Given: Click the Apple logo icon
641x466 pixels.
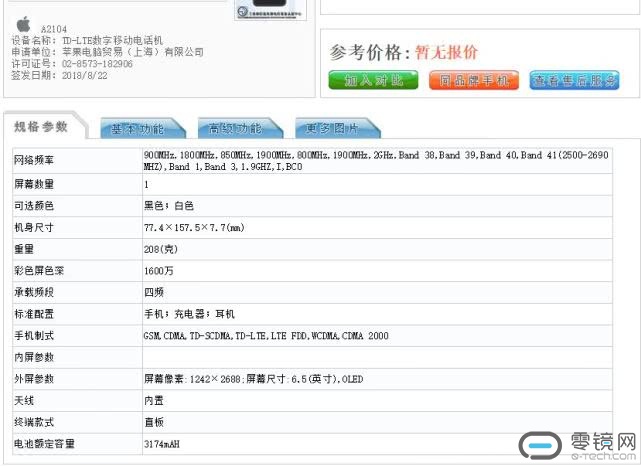Looking at the screenshot, I should point(24,22).
